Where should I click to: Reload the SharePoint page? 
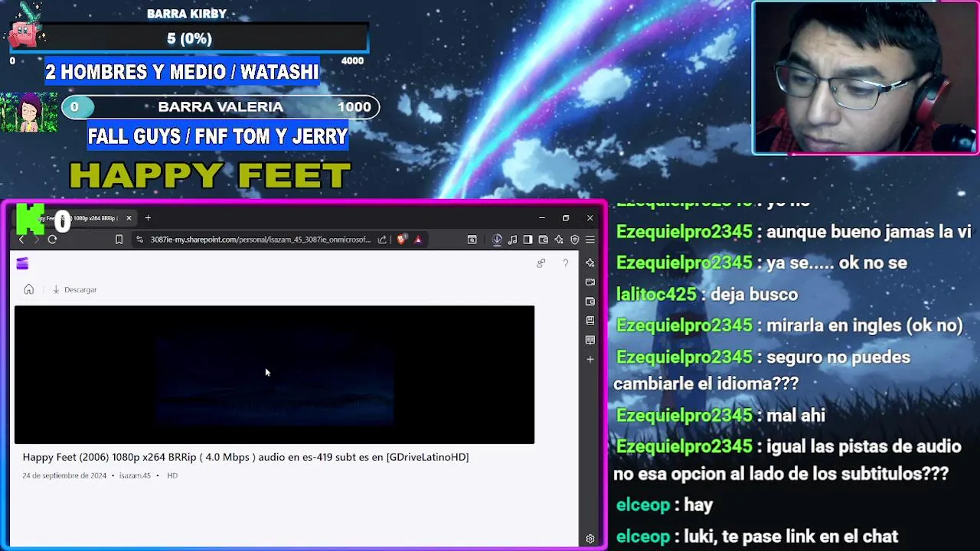click(52, 240)
